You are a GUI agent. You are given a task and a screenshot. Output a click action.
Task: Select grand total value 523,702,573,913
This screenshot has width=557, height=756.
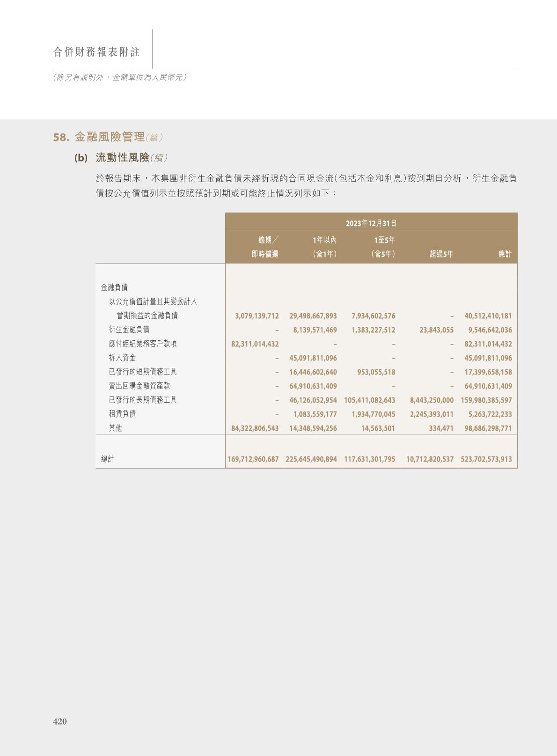pos(486,459)
